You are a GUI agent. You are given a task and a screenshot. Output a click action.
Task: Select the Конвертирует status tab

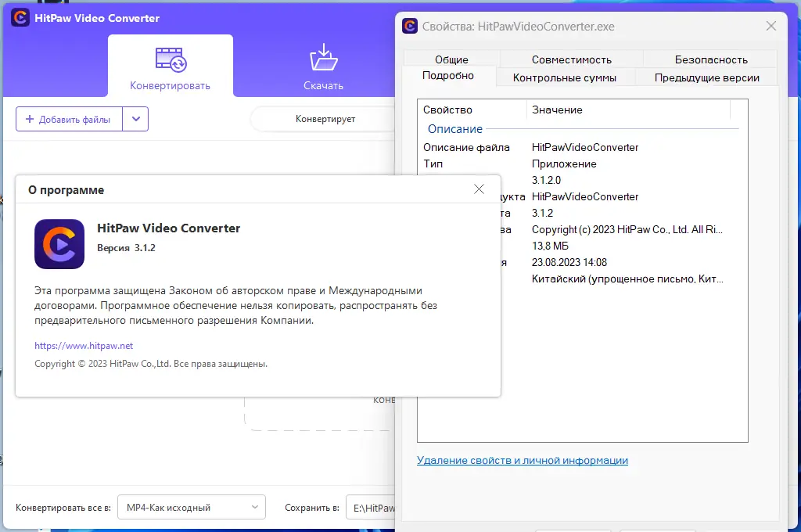(325, 119)
